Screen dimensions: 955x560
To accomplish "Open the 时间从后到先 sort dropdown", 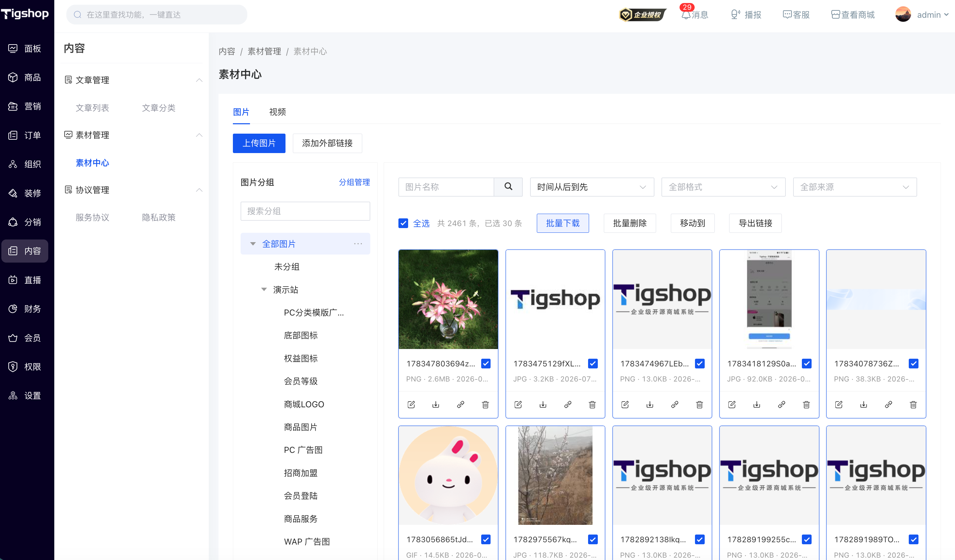I will coord(592,187).
